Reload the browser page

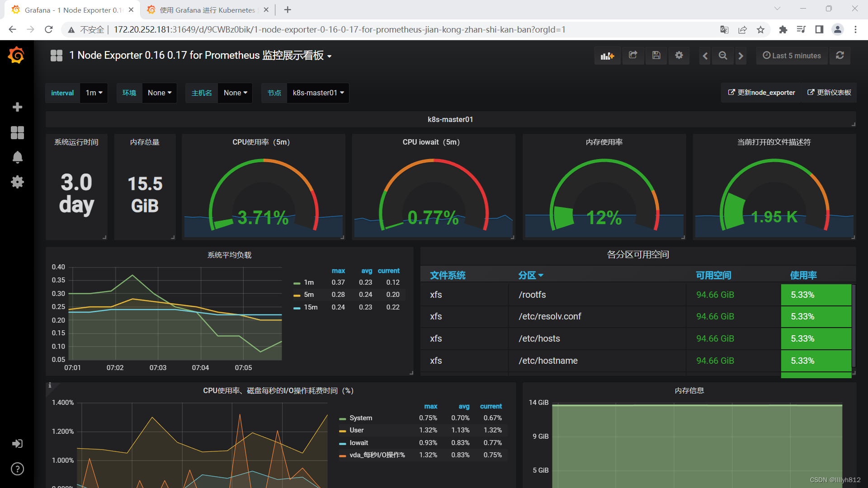click(x=49, y=30)
